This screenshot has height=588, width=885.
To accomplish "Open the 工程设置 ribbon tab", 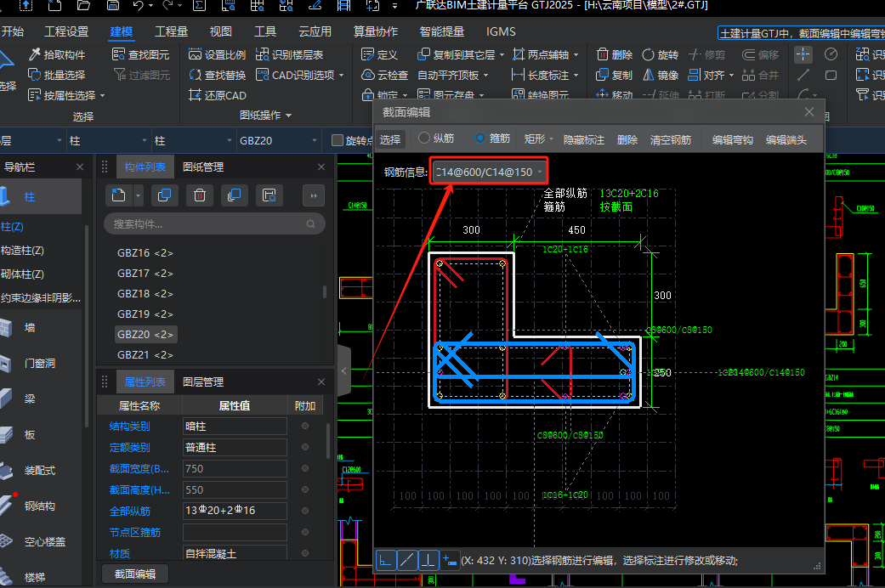I will [66, 31].
